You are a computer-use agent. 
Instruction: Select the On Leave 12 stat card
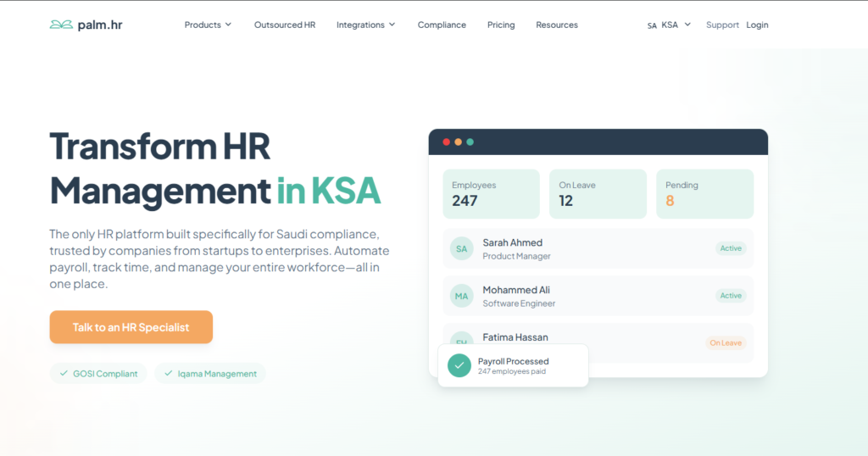click(x=598, y=194)
